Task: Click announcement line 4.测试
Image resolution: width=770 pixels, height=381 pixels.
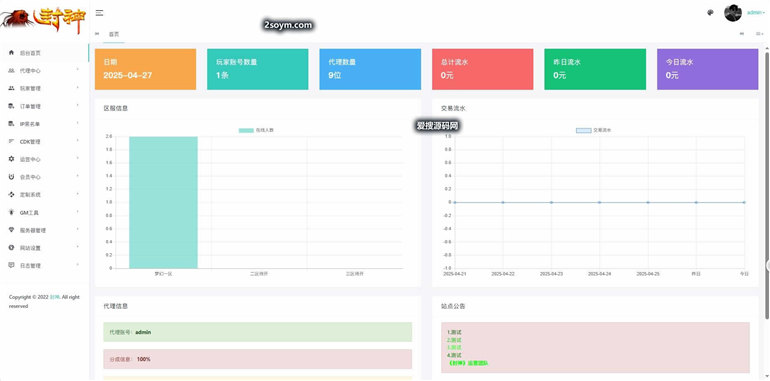Action: [454, 355]
